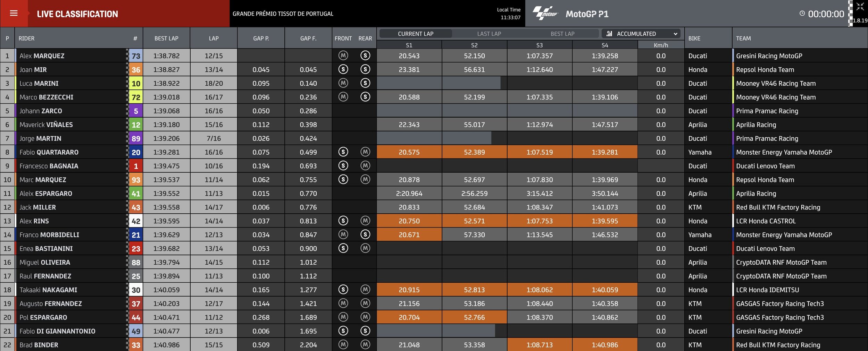Click the LIVE CLASSIFICATION heading

click(x=77, y=14)
